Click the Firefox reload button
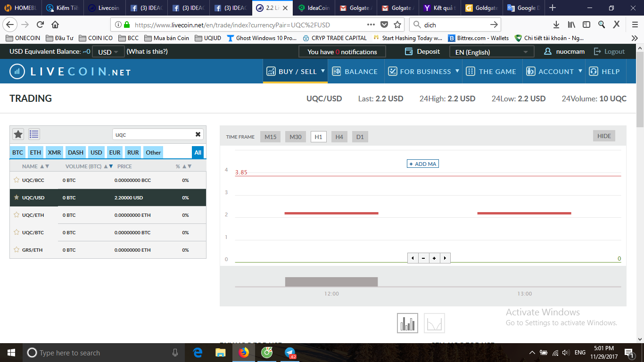644x362 pixels. click(40, 25)
